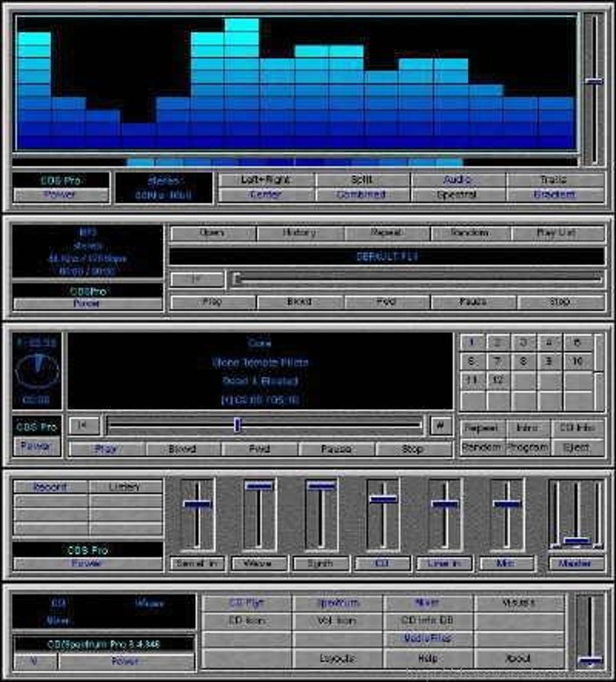Image resolution: width=616 pixels, height=682 pixels.
Task: Click the CD track grid scrollbar
Action: click(599, 372)
